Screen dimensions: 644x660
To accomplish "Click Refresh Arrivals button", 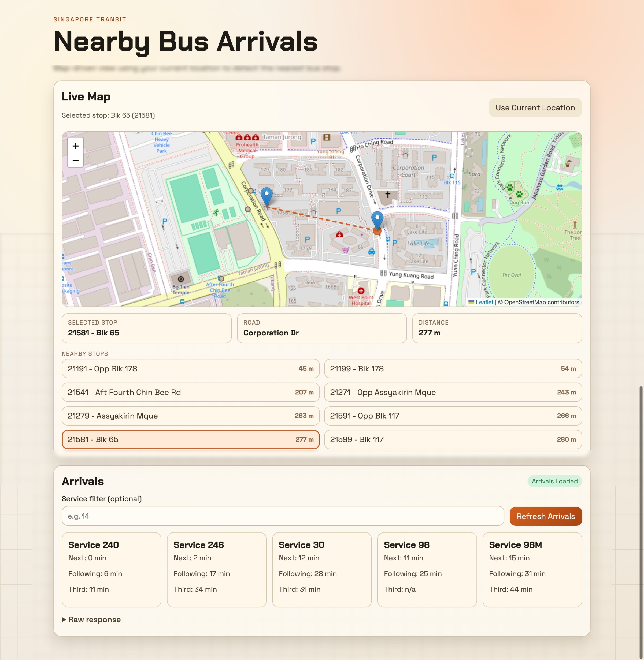I will coord(546,516).
